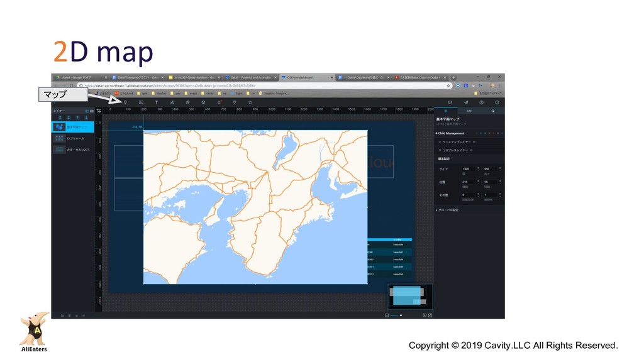This screenshot has height=362, width=644.
Task: Switch to 'Alibaba Cloud in Osaka' browser tab
Action: click(419, 77)
